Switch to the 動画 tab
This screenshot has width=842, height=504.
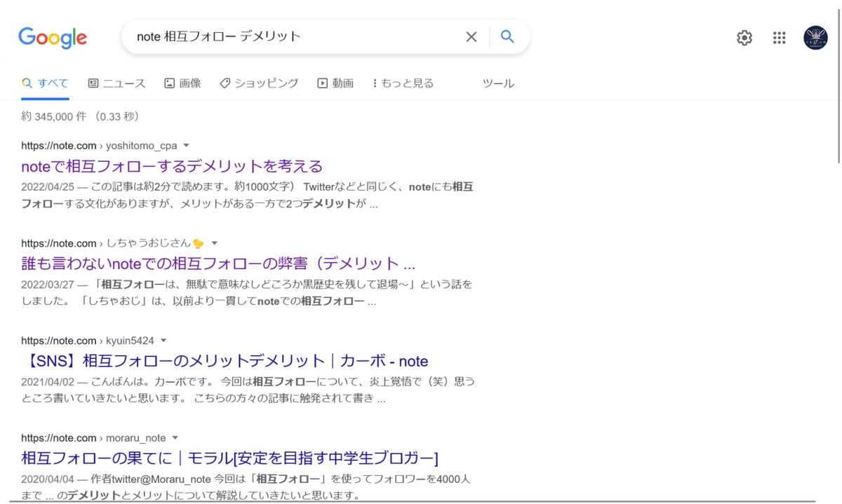click(x=335, y=83)
